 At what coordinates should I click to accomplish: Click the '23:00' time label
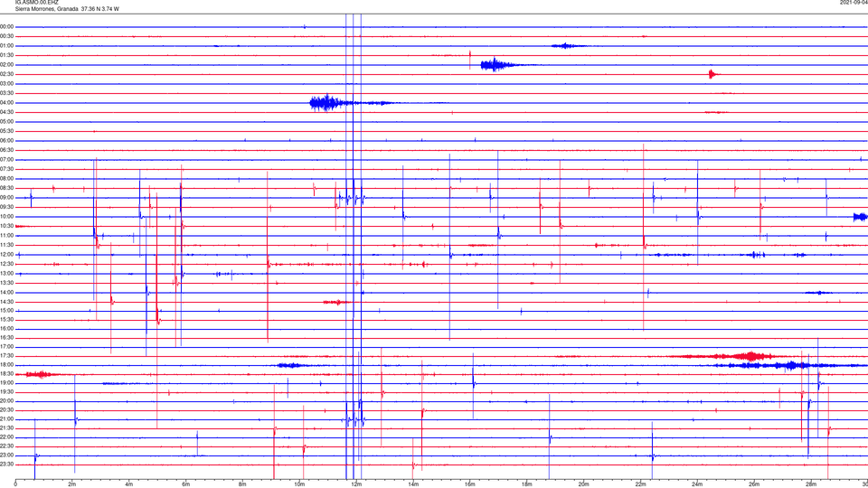[7, 455]
